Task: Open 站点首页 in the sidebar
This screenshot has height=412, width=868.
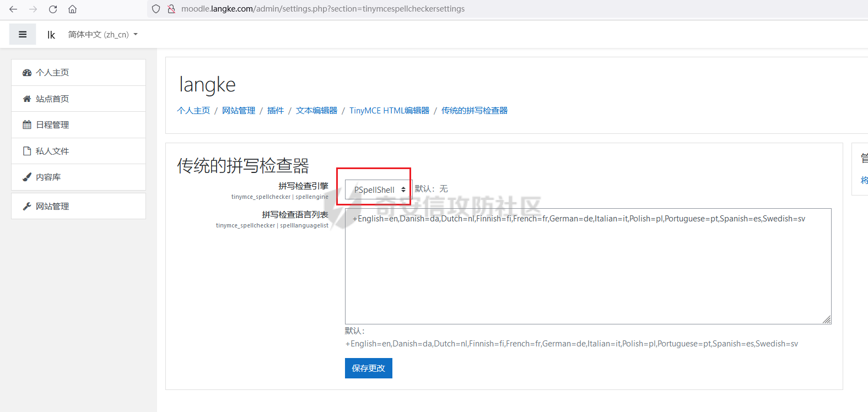Action: point(52,99)
